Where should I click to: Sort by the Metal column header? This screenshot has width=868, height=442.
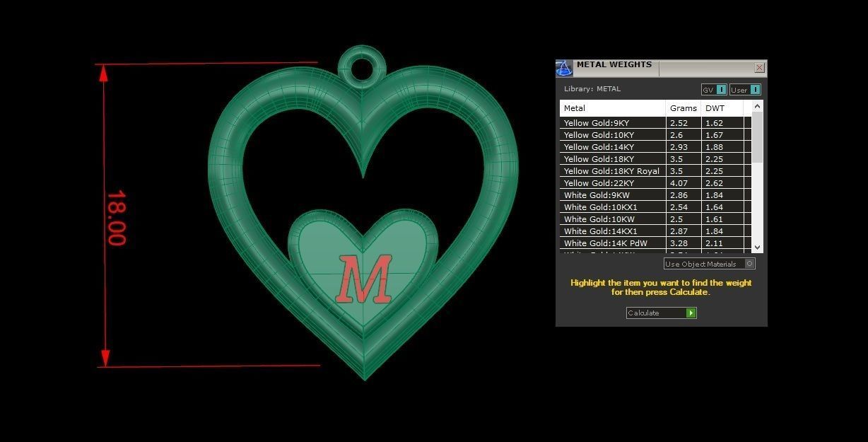coord(613,108)
